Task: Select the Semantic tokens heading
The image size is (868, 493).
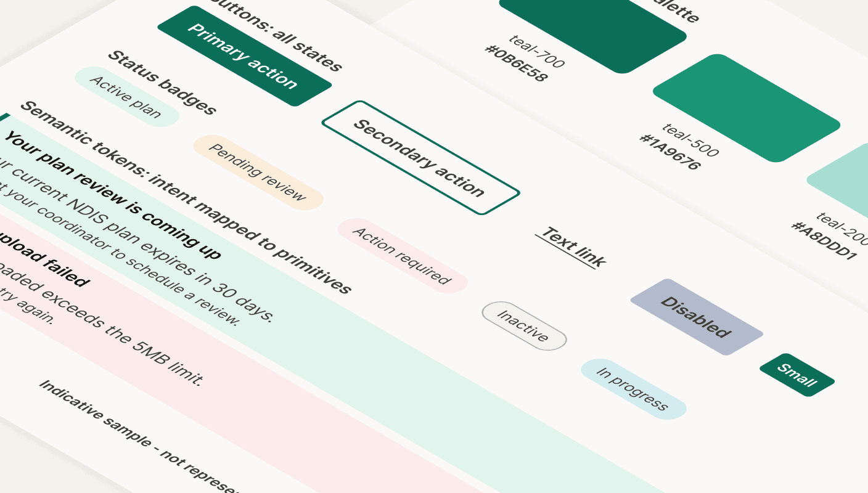Action: tap(185, 197)
